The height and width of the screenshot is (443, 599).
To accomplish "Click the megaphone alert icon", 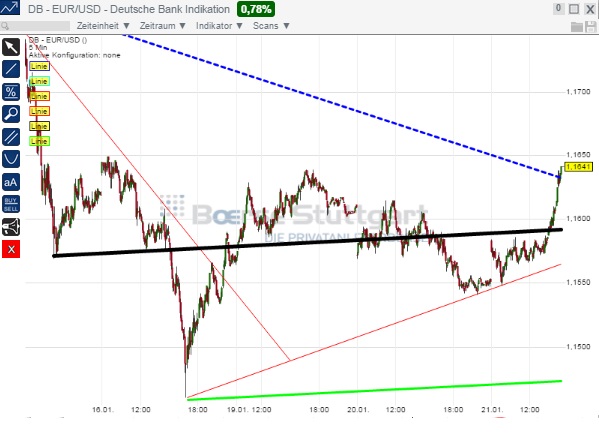I will pyautogui.click(x=11, y=227).
